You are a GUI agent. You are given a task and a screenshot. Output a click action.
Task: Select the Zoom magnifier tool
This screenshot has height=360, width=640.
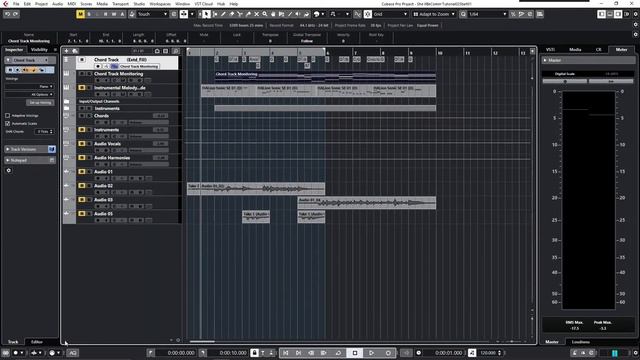[x=265, y=14]
